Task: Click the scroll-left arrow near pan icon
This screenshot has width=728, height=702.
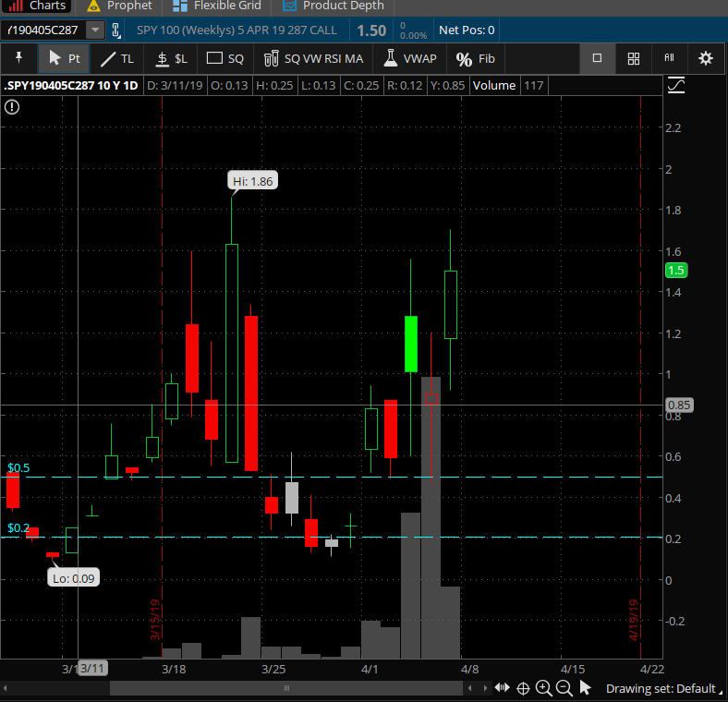Action: point(470,688)
